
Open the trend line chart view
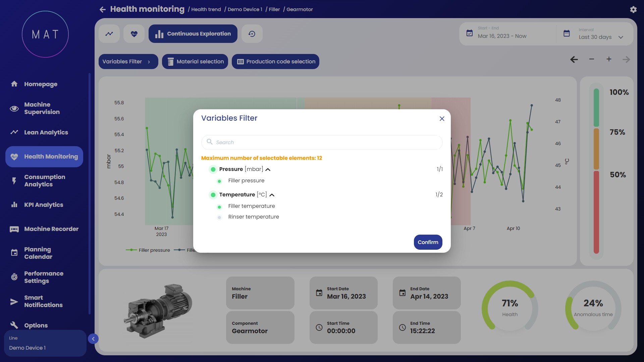coord(109,34)
